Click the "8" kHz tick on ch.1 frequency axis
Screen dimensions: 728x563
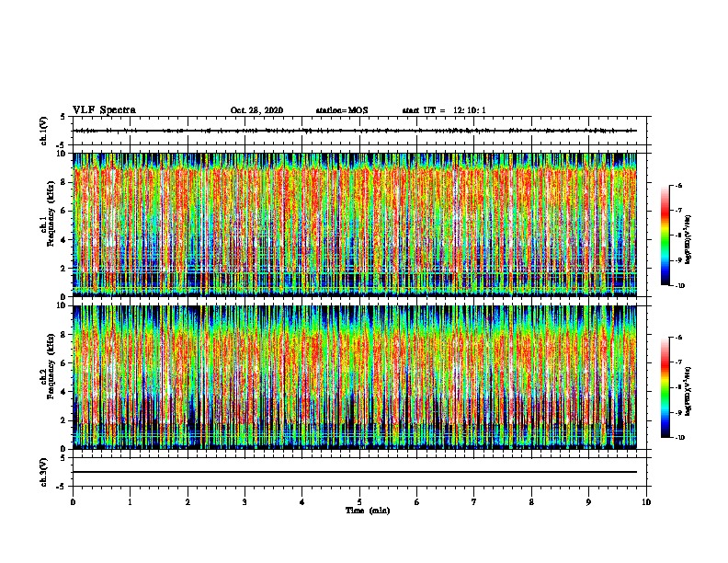(x=63, y=182)
